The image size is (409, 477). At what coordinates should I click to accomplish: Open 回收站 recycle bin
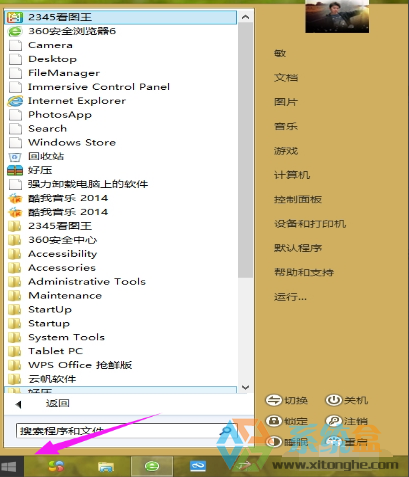pos(121,156)
